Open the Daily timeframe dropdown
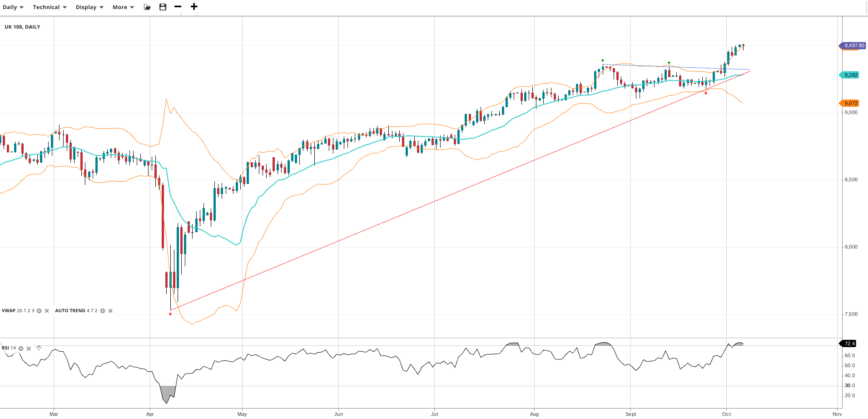The height and width of the screenshot is (419, 868). (x=13, y=7)
